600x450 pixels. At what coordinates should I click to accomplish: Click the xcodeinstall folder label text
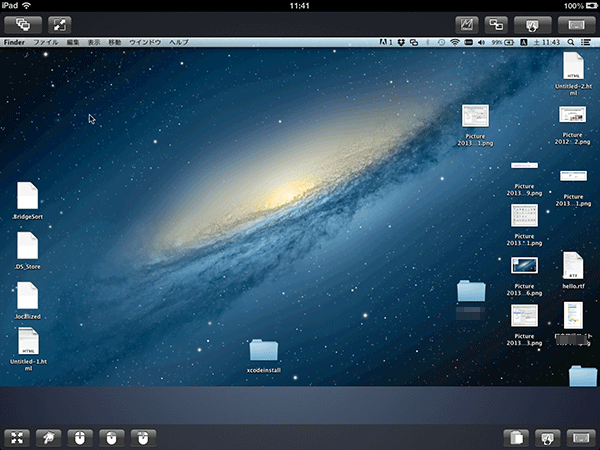tap(264, 370)
